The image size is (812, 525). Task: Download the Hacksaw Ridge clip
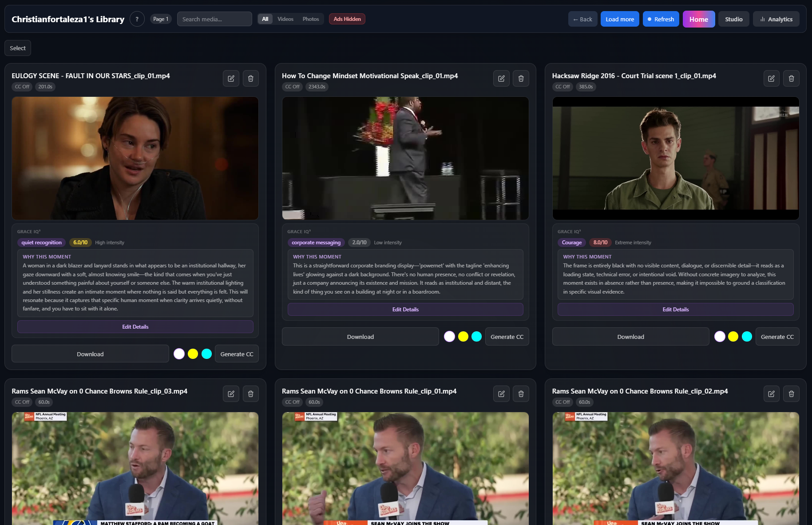tap(630, 337)
